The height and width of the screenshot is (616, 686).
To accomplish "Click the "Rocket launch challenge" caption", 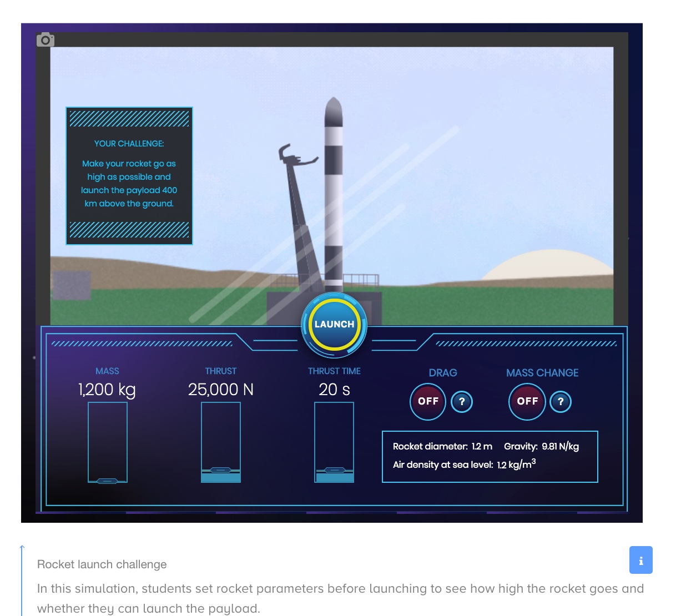I will 102,564.
